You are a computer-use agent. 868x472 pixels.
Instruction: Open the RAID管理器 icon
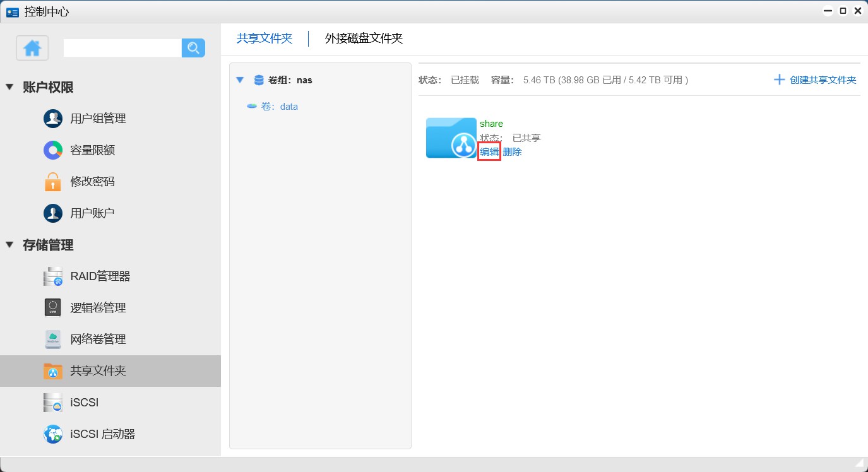(x=53, y=276)
